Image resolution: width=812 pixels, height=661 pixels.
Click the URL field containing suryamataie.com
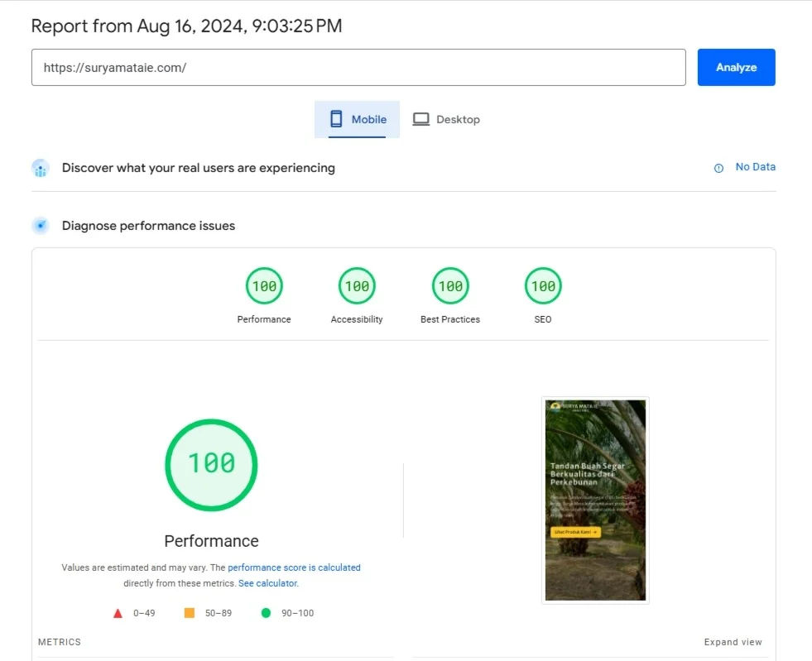pos(358,67)
